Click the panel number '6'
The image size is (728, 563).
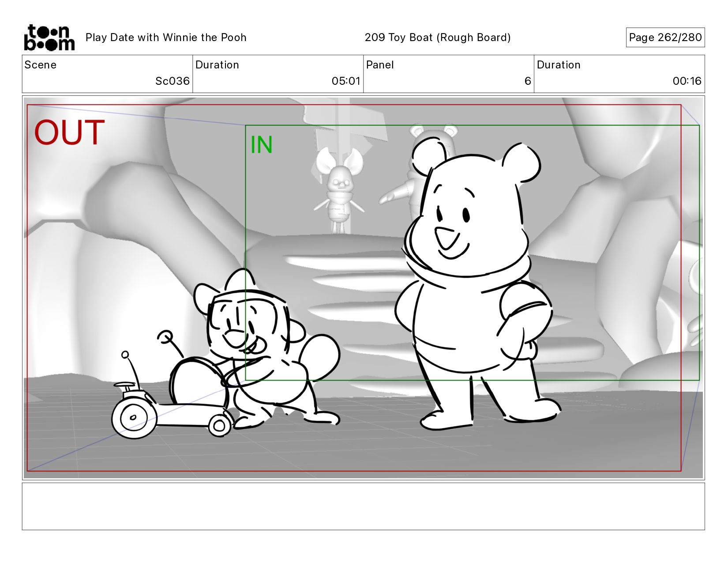coord(528,81)
